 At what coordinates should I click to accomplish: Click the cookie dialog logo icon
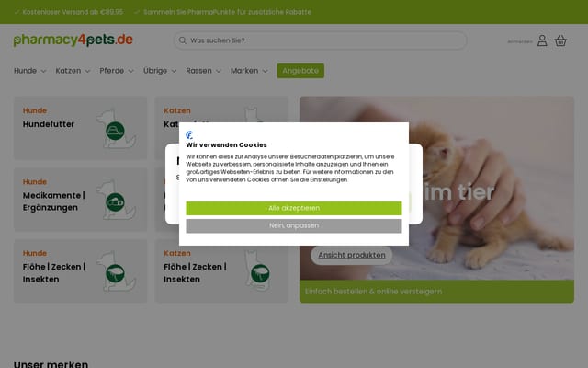[189, 135]
